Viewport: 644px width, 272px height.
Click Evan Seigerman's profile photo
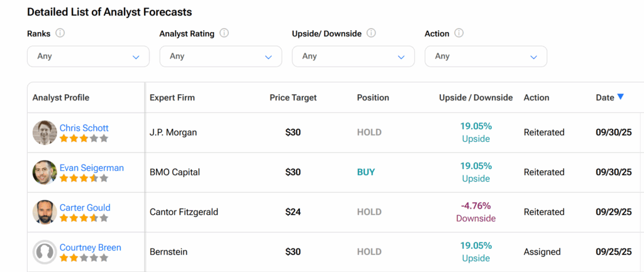(x=45, y=172)
